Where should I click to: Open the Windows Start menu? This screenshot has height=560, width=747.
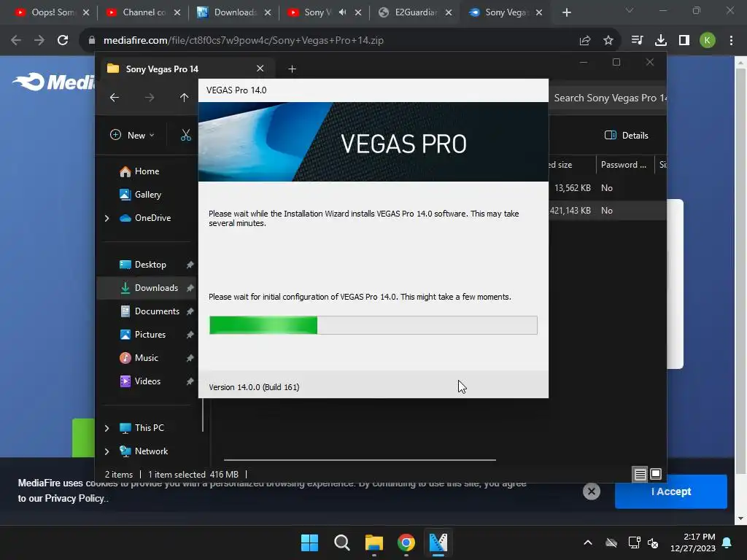point(309,542)
